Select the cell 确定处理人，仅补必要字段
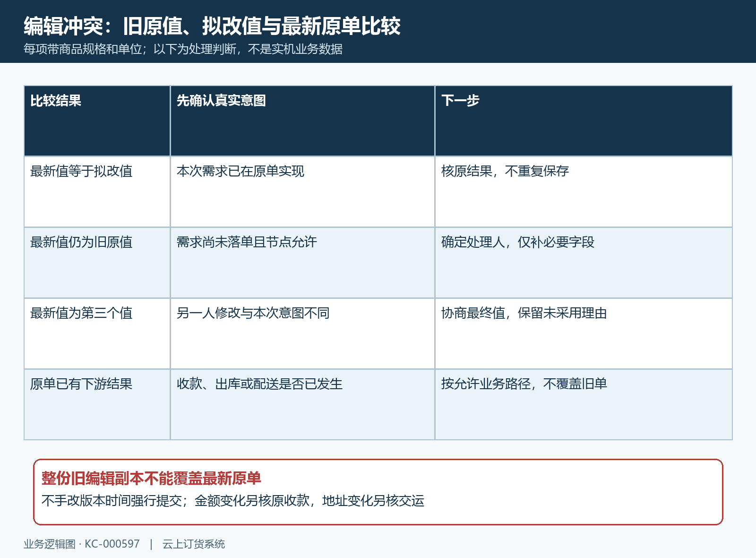 [x=584, y=262]
